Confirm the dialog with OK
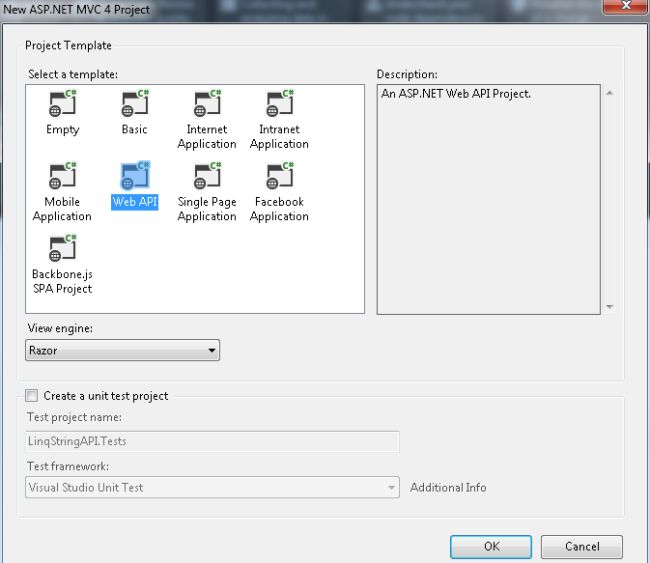Viewport: 650px width, 563px height. [x=491, y=546]
